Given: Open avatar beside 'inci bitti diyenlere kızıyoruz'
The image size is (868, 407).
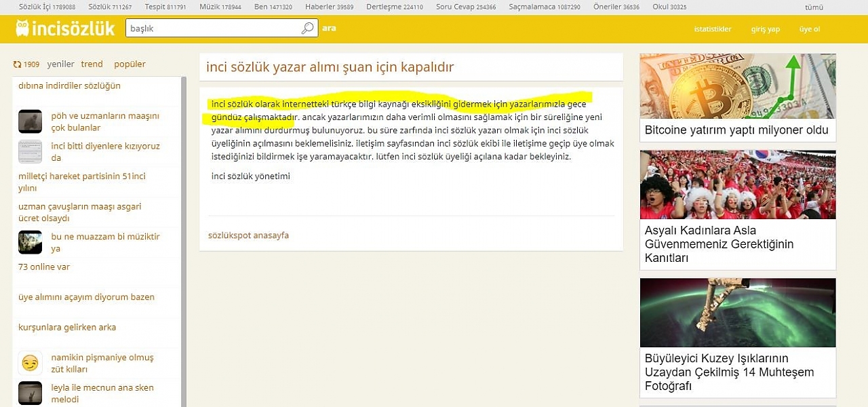Looking at the screenshot, I should [x=31, y=151].
